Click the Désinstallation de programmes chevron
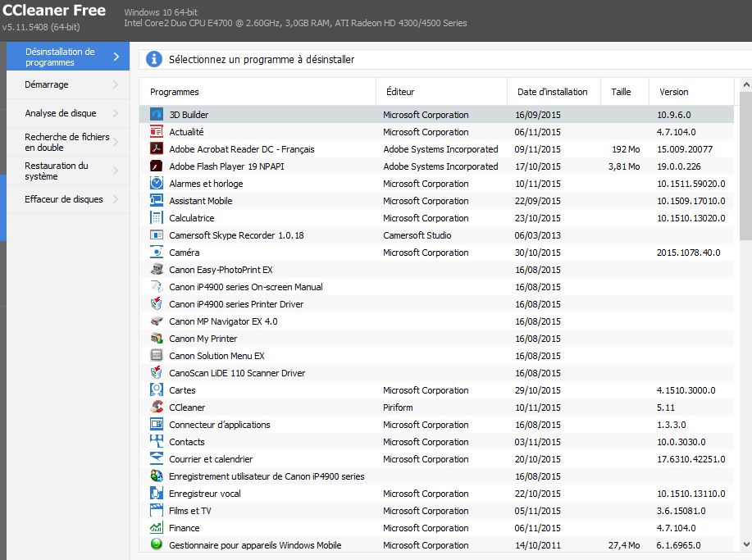Screen dimensions: 752x560 (x=116, y=57)
